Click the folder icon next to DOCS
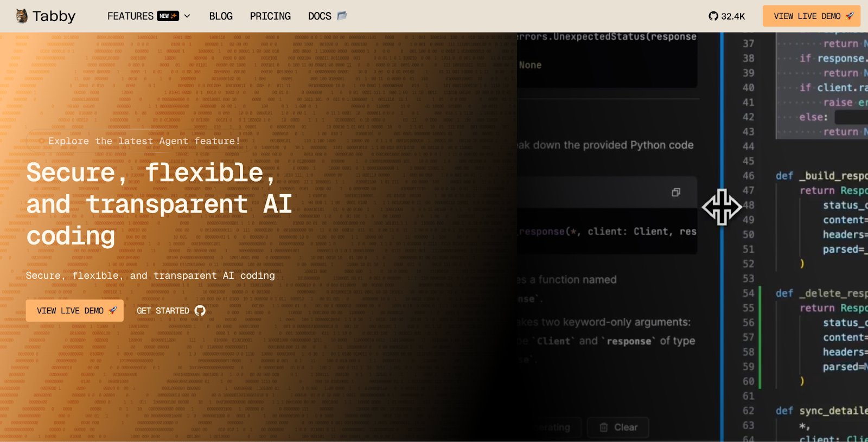868x442 pixels. point(342,16)
